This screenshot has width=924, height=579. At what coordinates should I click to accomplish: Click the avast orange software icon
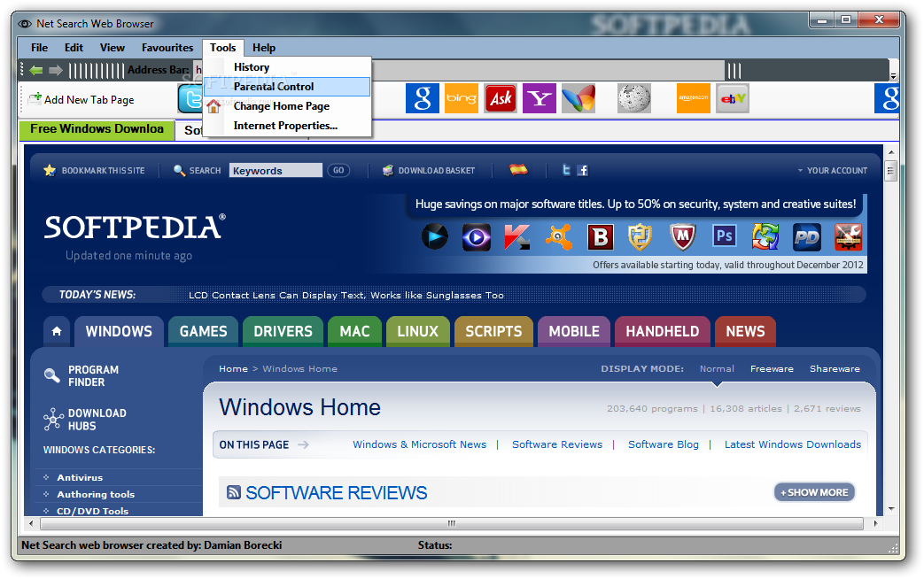tap(559, 236)
